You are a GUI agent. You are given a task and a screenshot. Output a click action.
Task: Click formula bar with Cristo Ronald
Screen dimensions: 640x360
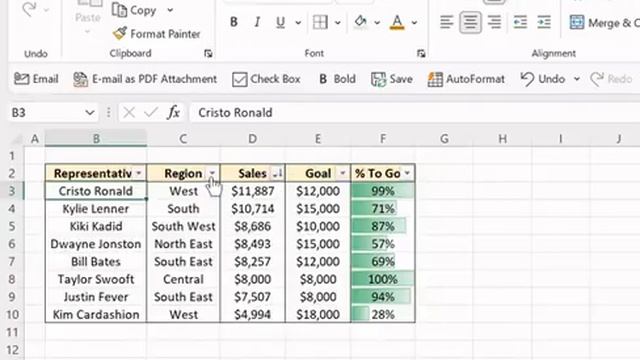(415, 113)
